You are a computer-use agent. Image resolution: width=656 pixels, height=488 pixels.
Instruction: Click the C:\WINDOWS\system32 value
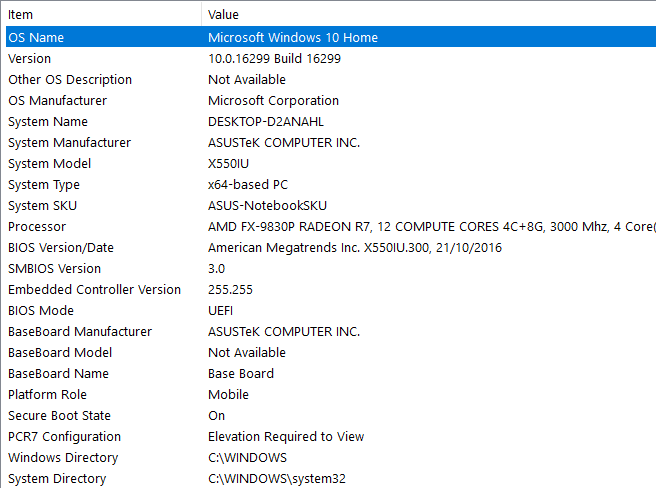pyautogui.click(x=277, y=478)
